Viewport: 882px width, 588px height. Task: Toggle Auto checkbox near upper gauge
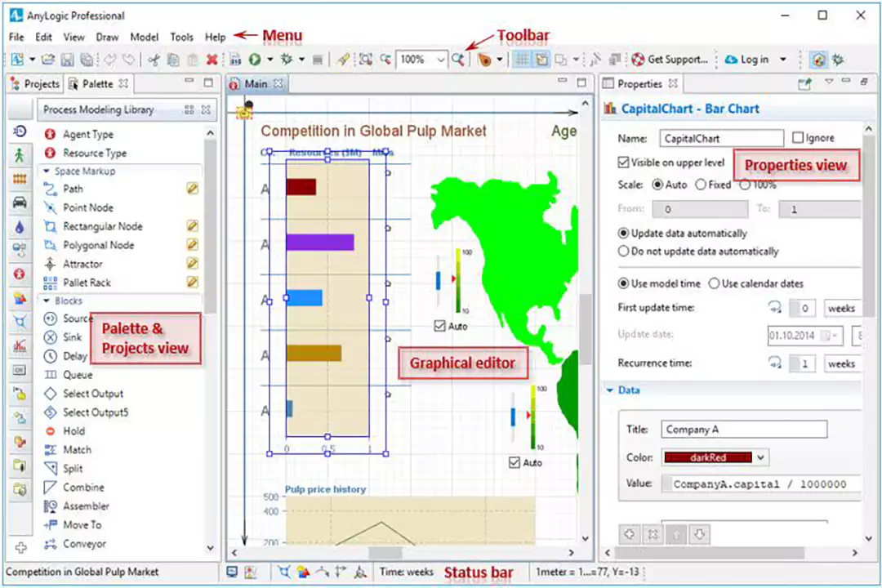pos(440,326)
